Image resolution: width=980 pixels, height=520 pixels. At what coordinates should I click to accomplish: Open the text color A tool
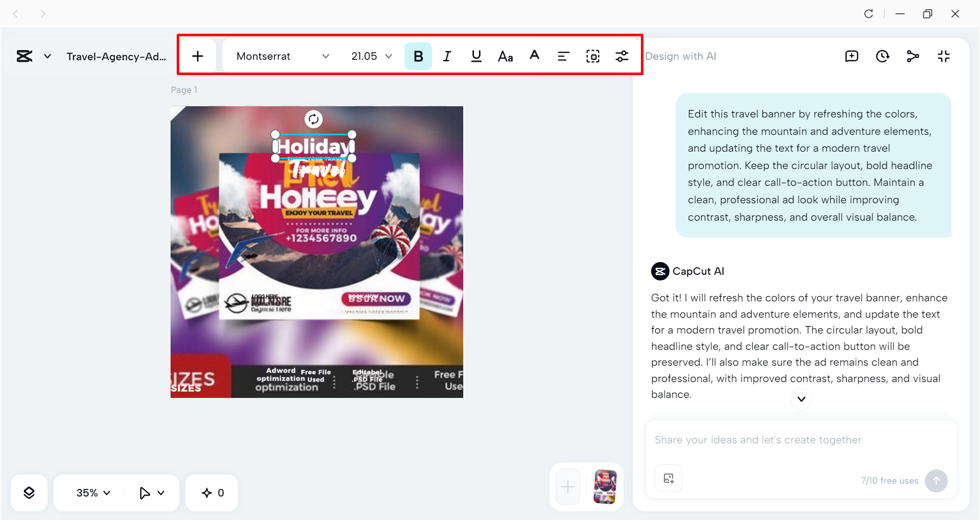pyautogui.click(x=535, y=56)
